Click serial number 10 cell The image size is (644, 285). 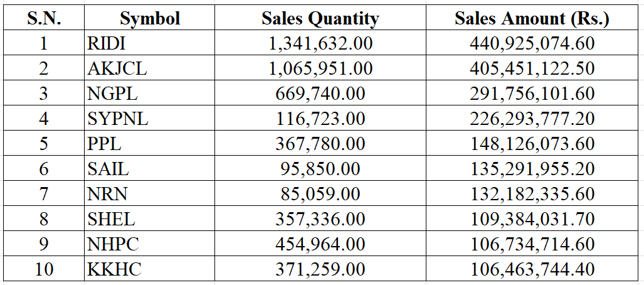[44, 269]
